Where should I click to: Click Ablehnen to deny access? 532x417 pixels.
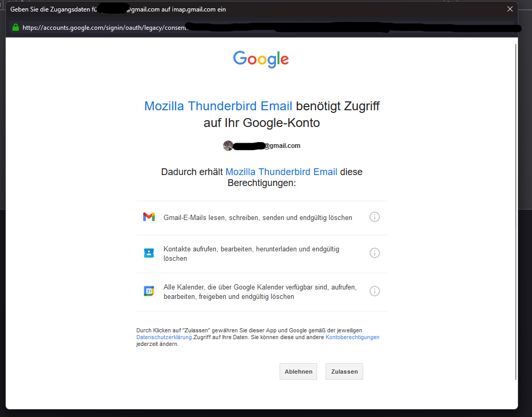298,372
